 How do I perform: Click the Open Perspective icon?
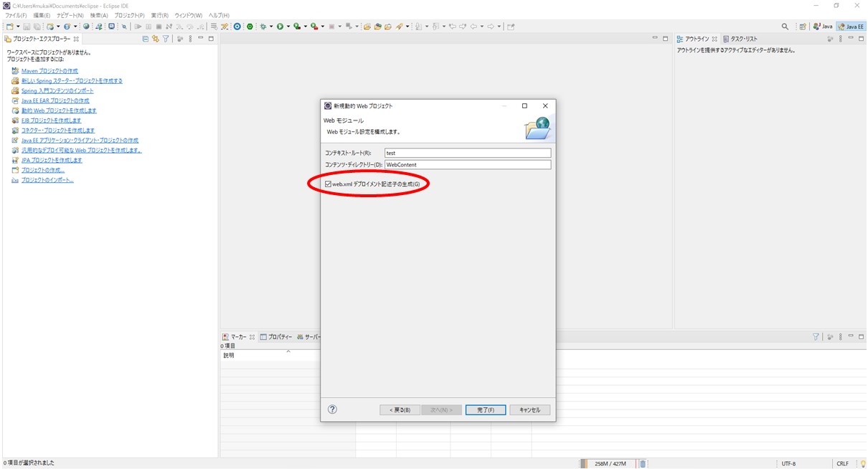click(x=803, y=27)
